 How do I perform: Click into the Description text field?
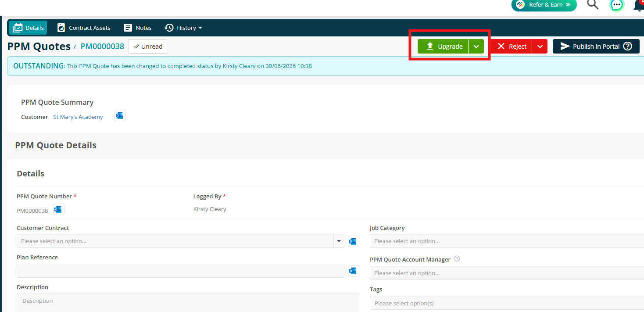click(x=188, y=303)
